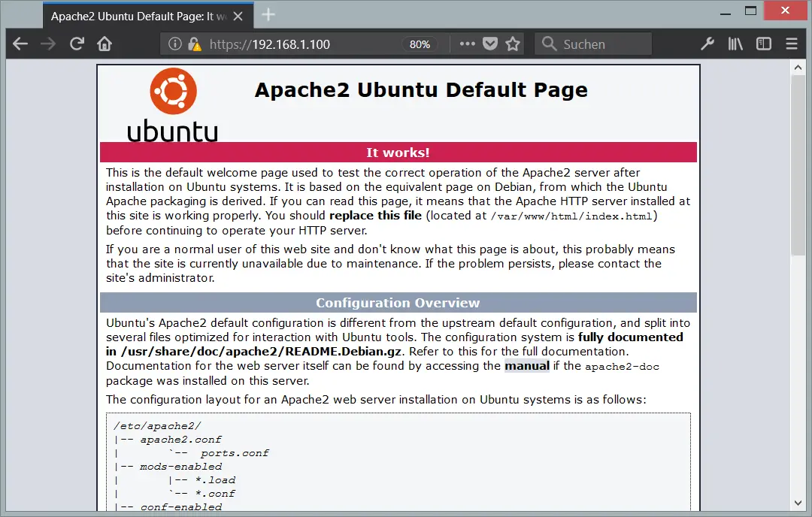The height and width of the screenshot is (517, 812).
Task: Reset the 80% zoom level indicator
Action: pyautogui.click(x=420, y=44)
